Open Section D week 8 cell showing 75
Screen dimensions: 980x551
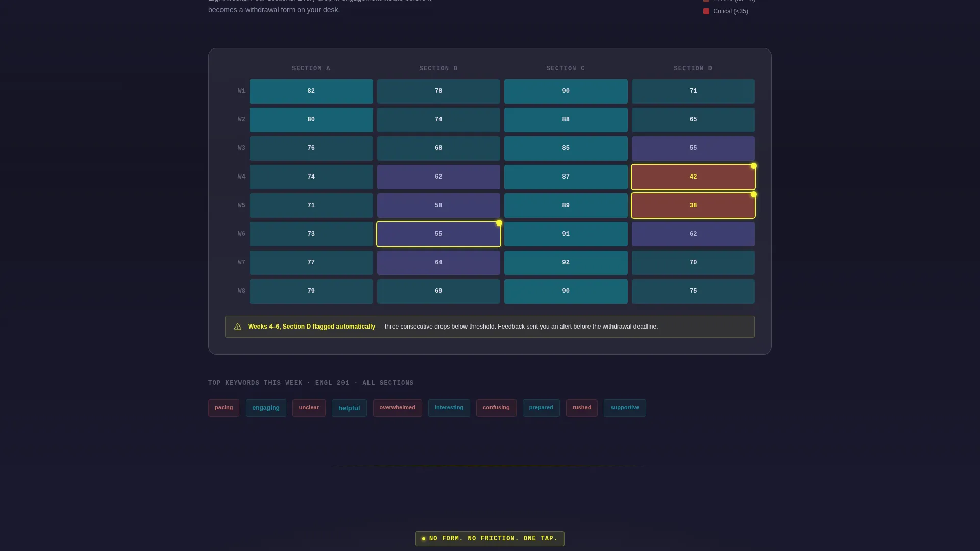pyautogui.click(x=693, y=291)
